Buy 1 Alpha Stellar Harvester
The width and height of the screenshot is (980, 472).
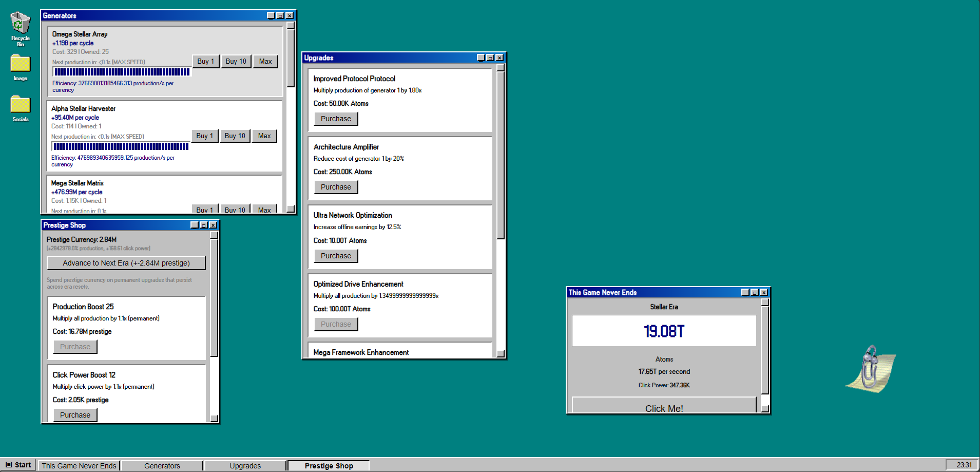click(x=205, y=136)
